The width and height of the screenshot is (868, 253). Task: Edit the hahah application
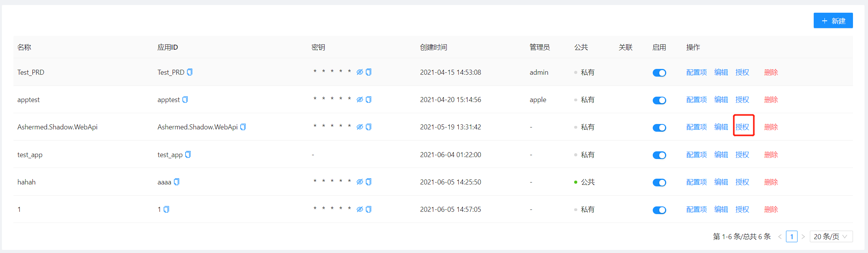(721, 182)
